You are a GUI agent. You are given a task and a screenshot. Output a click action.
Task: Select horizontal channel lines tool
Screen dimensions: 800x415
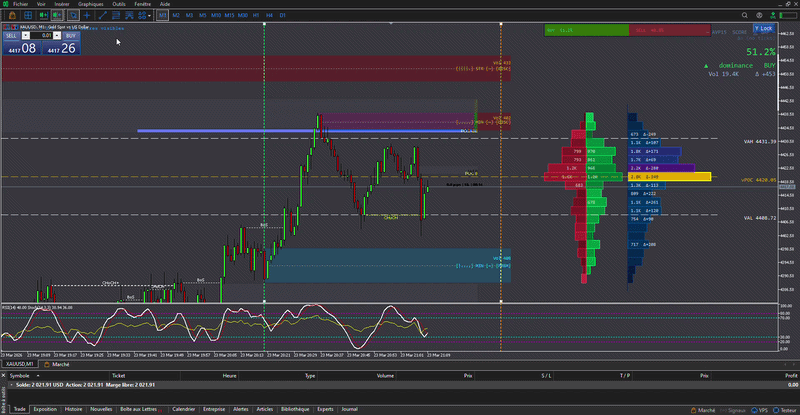pyautogui.click(x=116, y=15)
